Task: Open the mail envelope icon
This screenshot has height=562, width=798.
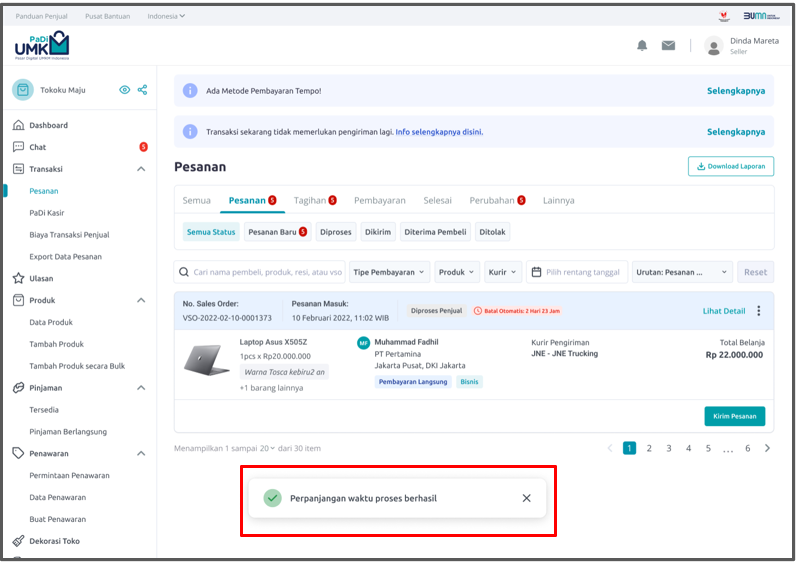Action: click(x=668, y=46)
